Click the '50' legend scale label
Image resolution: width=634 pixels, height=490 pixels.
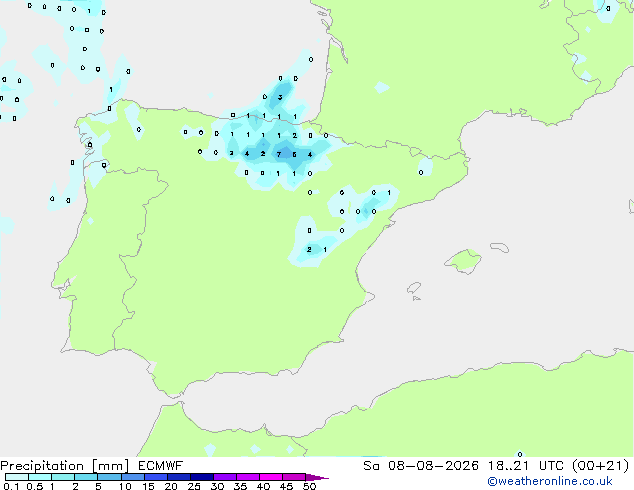coord(309,486)
